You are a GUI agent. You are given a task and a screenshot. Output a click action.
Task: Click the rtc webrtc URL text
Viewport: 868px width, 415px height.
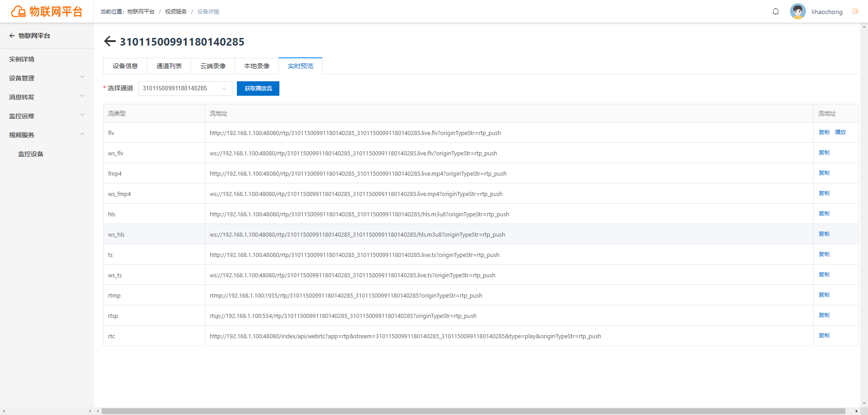(x=406, y=336)
